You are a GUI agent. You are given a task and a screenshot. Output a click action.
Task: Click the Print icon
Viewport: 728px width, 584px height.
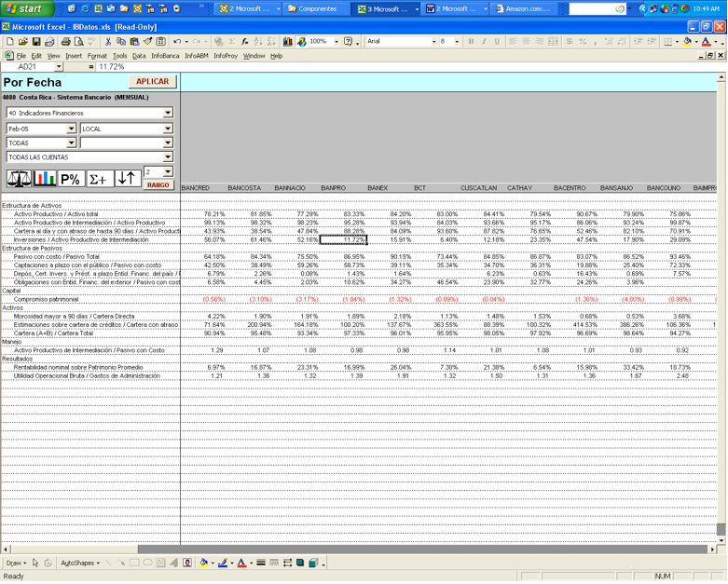click(x=66, y=42)
